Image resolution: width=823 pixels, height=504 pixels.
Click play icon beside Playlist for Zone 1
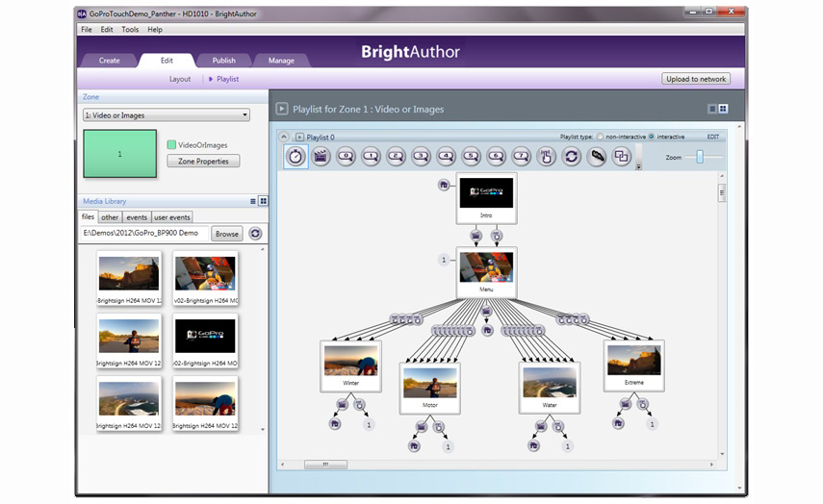coord(282,109)
